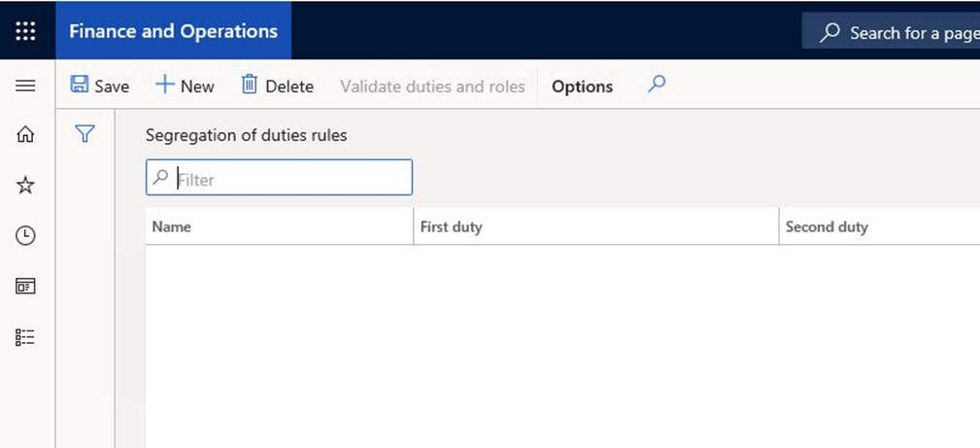Focus the Search for a page box
Screen dimensions: 980x448
coord(892,32)
